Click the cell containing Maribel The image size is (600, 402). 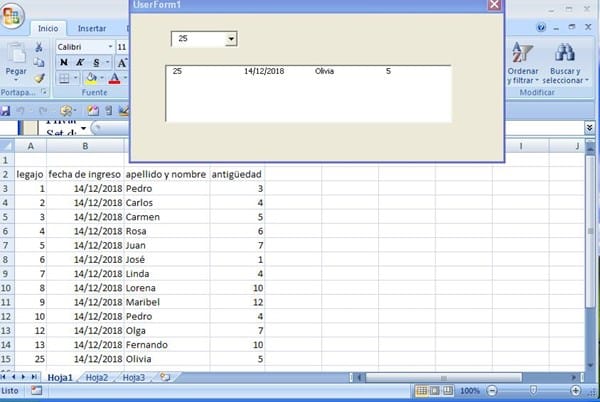(166, 302)
